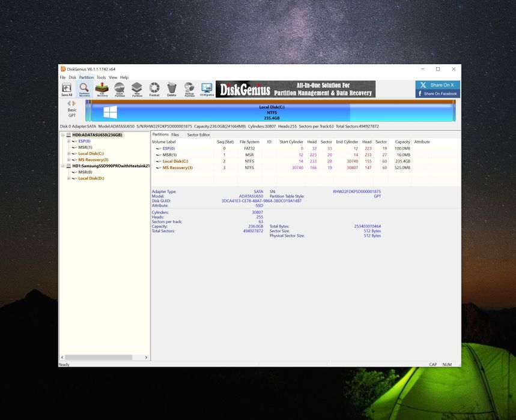The width and height of the screenshot is (516, 420).
Task: Open the File menu
Action: coord(62,77)
